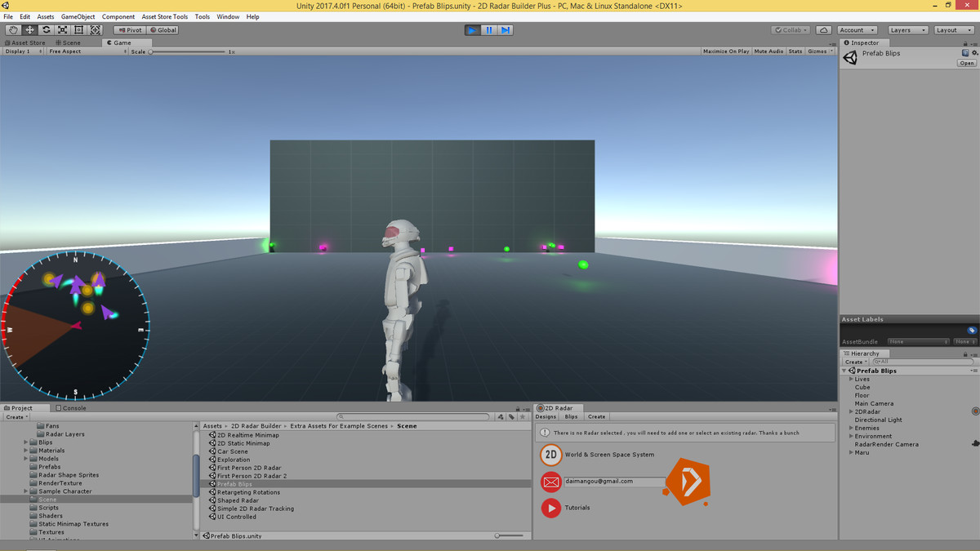Click the Pause playback icon
980x551 pixels.
[x=488, y=29]
